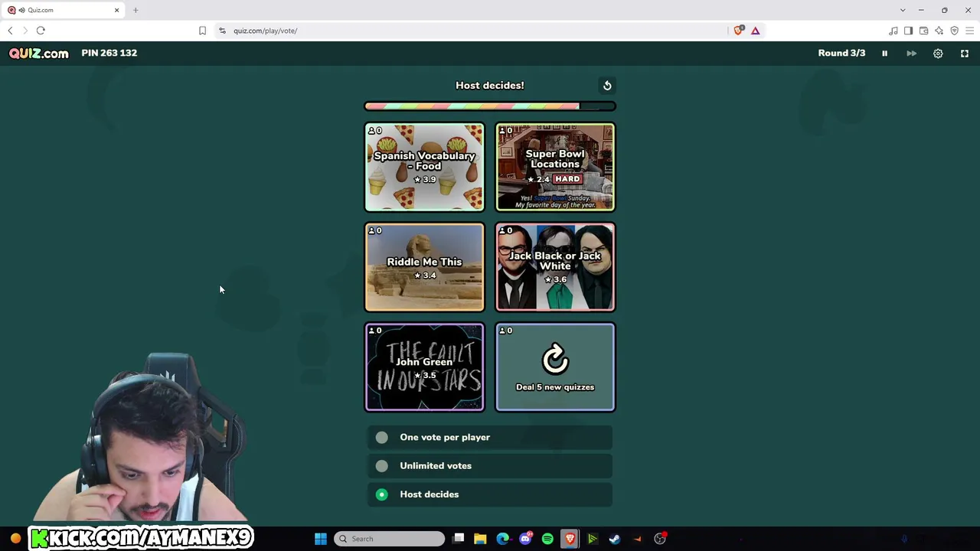
Task: Select Host decides option
Action: (x=490, y=494)
